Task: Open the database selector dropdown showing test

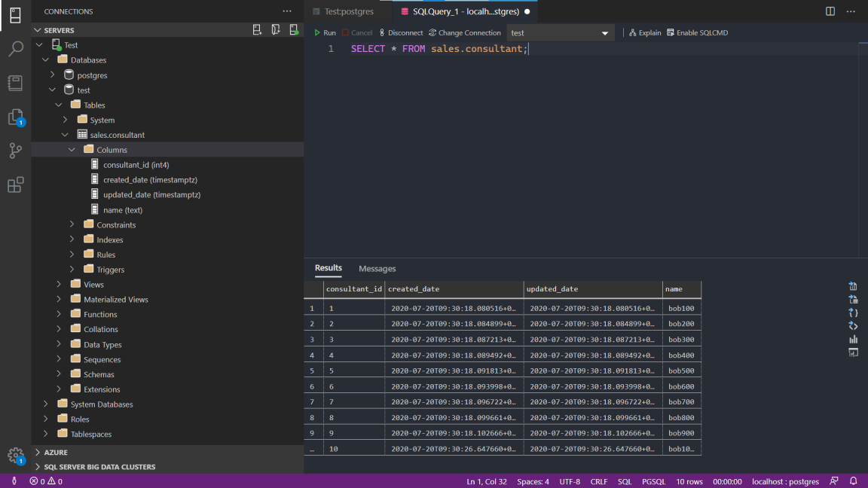Action: pyautogui.click(x=560, y=32)
